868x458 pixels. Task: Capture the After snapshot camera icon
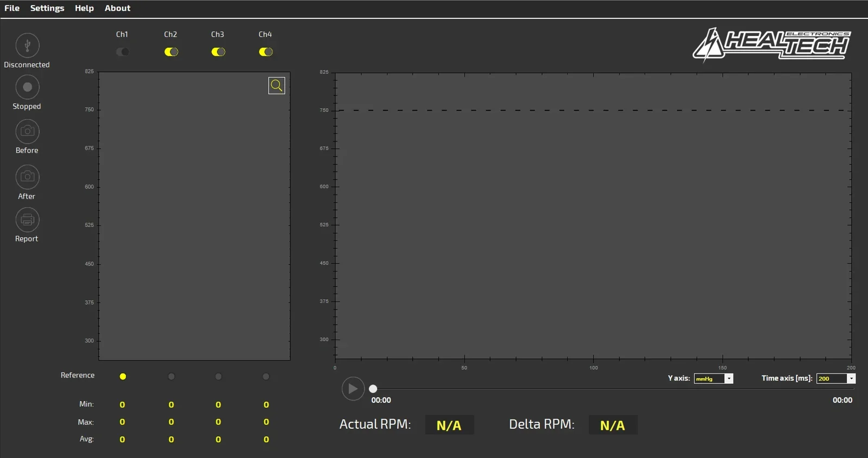27,177
